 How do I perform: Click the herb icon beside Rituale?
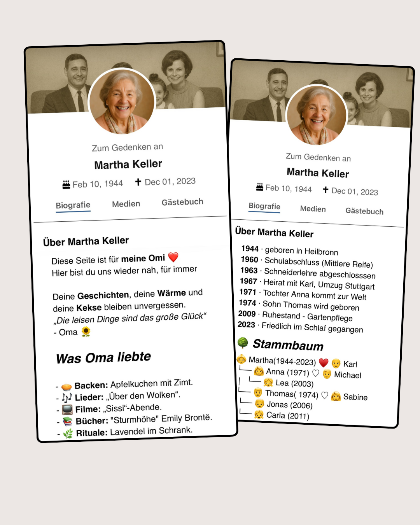click(x=68, y=434)
